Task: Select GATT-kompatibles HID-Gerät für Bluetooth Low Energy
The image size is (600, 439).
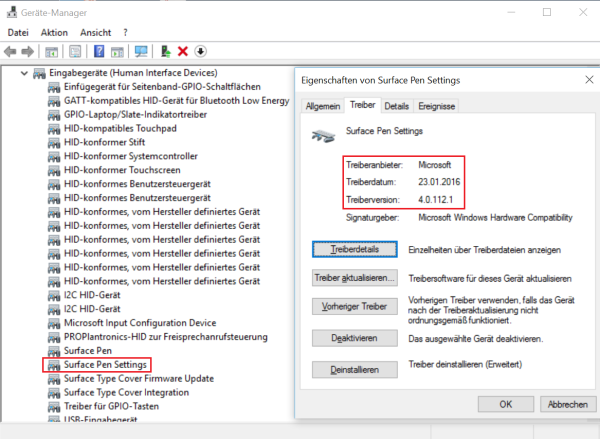Action: click(176, 101)
